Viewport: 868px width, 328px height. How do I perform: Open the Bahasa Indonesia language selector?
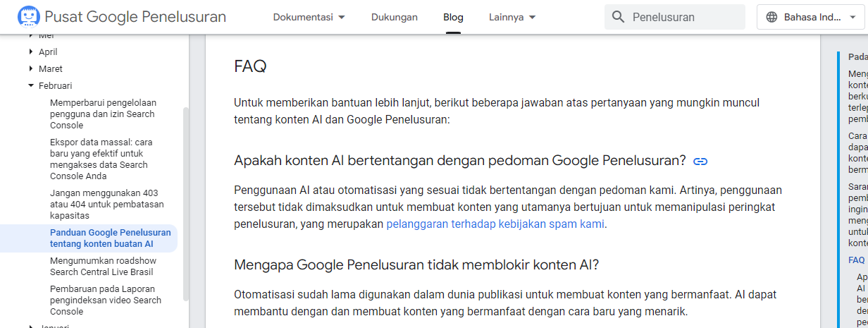[810, 17]
